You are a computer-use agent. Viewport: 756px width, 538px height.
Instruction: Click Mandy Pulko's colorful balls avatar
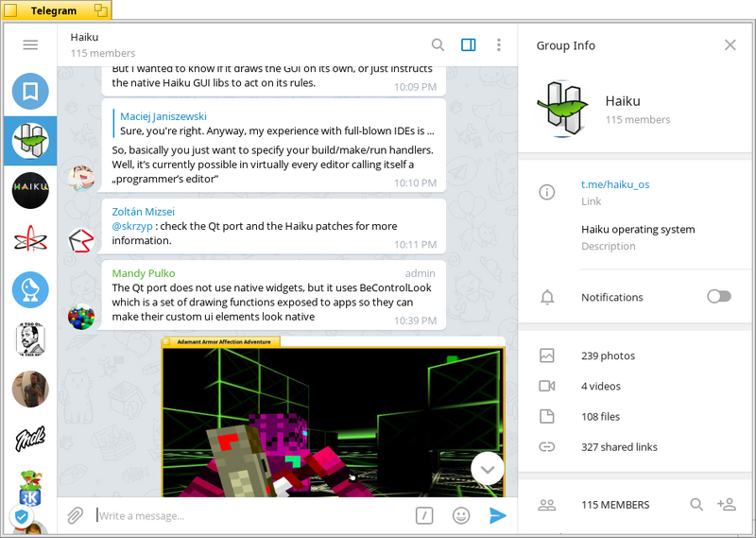pyautogui.click(x=81, y=317)
